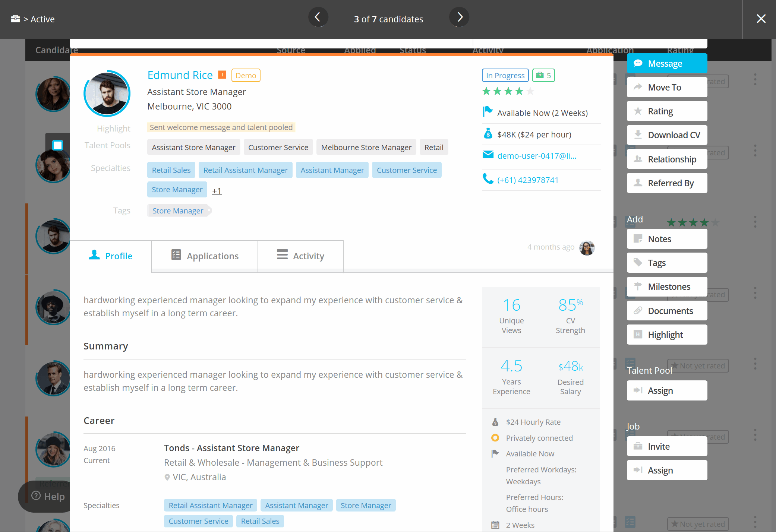Set the rating to five stars
The height and width of the screenshot is (532, 776).
point(530,91)
